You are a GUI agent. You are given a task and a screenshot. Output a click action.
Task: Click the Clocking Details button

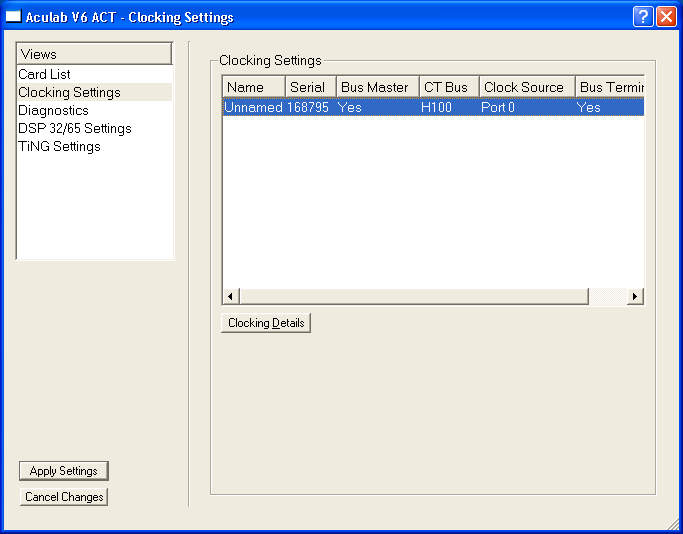pyautogui.click(x=266, y=323)
